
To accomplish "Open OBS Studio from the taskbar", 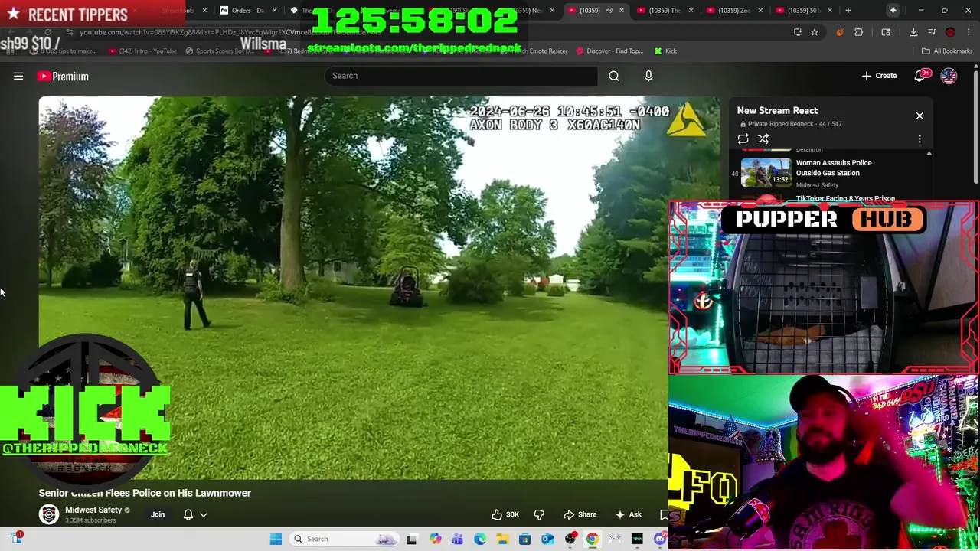I will [570, 539].
